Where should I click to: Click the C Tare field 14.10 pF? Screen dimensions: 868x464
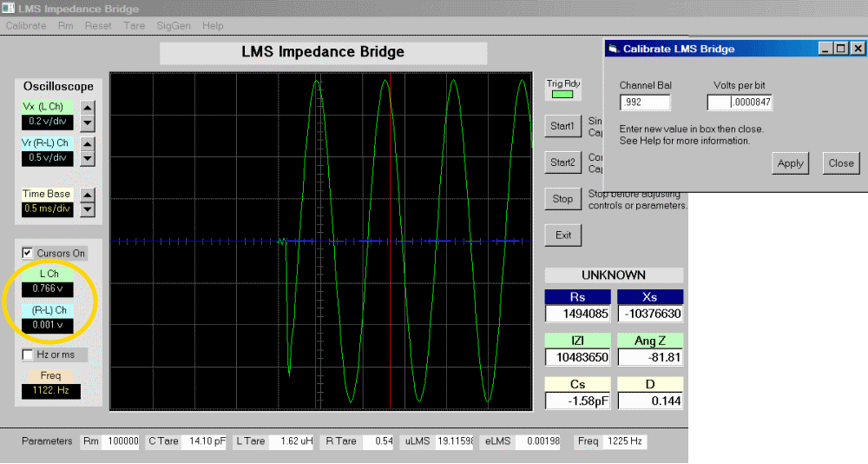click(x=204, y=441)
